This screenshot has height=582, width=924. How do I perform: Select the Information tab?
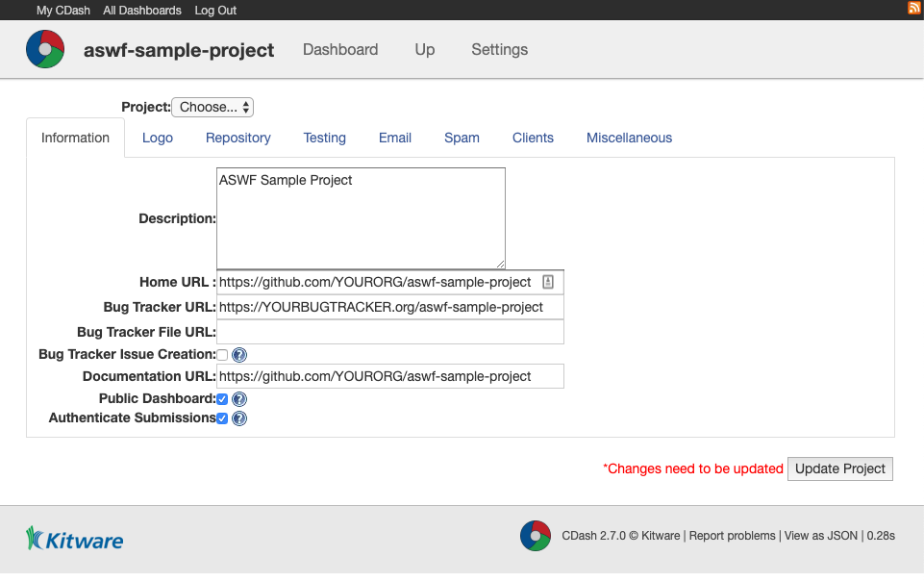click(75, 138)
